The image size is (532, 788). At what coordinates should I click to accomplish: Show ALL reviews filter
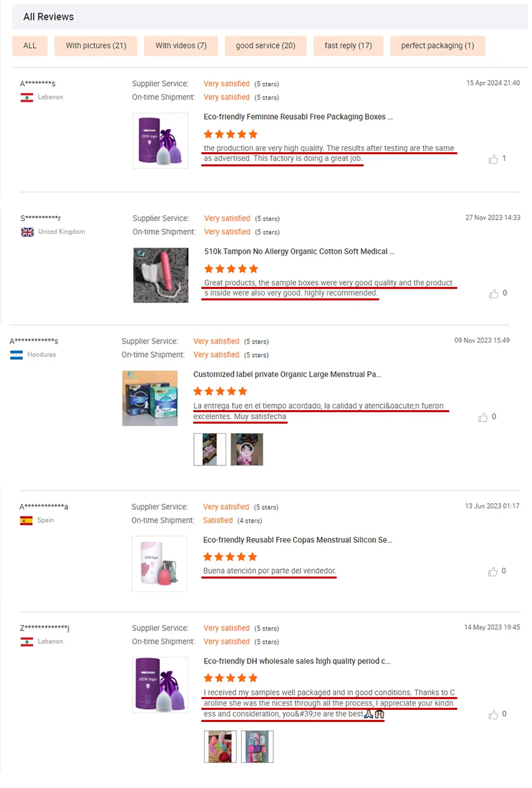pos(30,46)
